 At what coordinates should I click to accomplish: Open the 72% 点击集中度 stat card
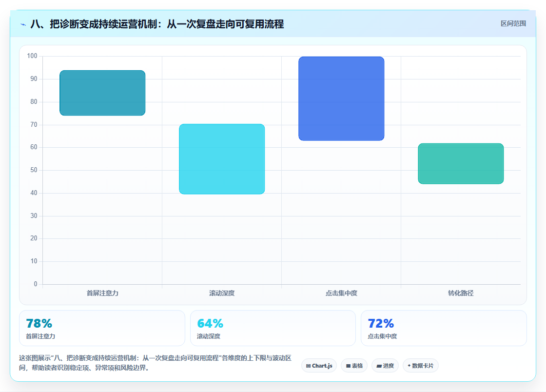coord(444,328)
